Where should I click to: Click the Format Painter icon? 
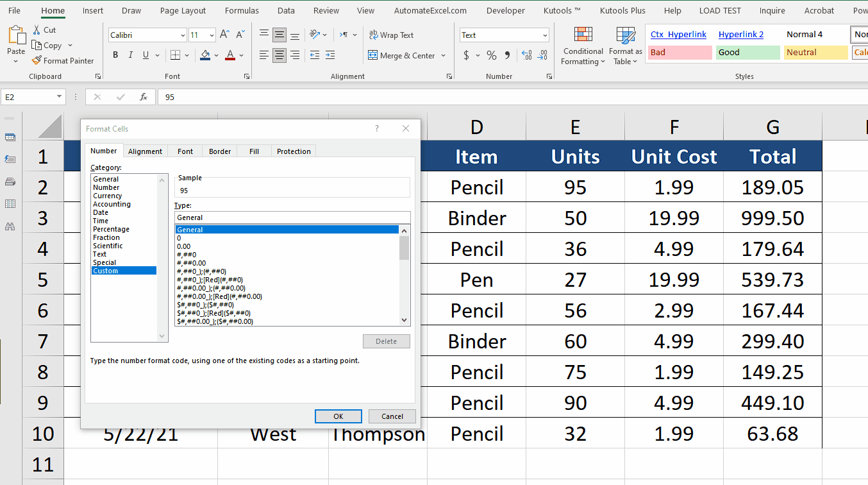point(37,60)
